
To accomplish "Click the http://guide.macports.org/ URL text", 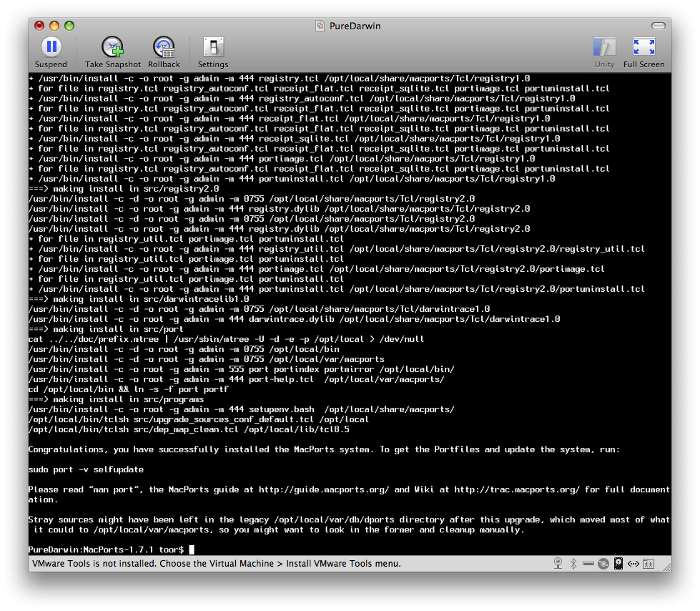I will (x=324, y=489).
